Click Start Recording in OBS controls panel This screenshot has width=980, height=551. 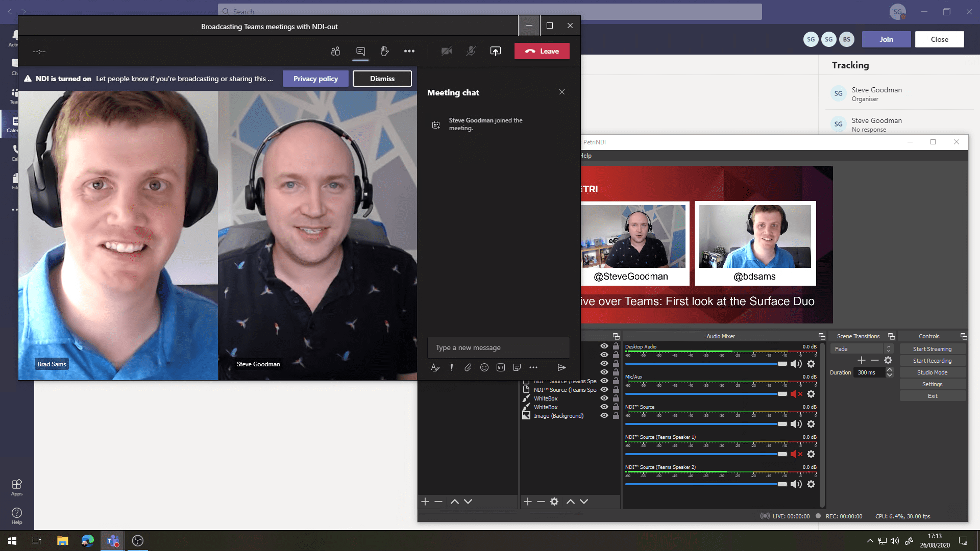pyautogui.click(x=932, y=361)
